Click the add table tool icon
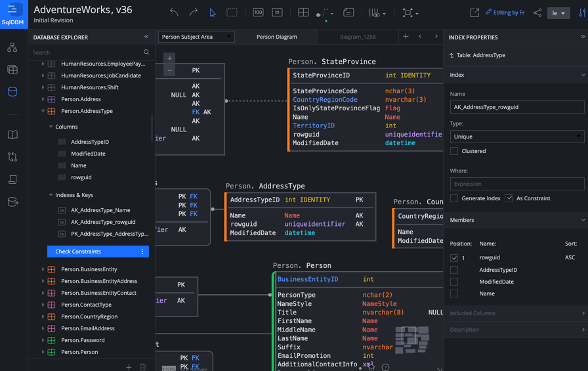This screenshot has height=371, width=588. 303,12
